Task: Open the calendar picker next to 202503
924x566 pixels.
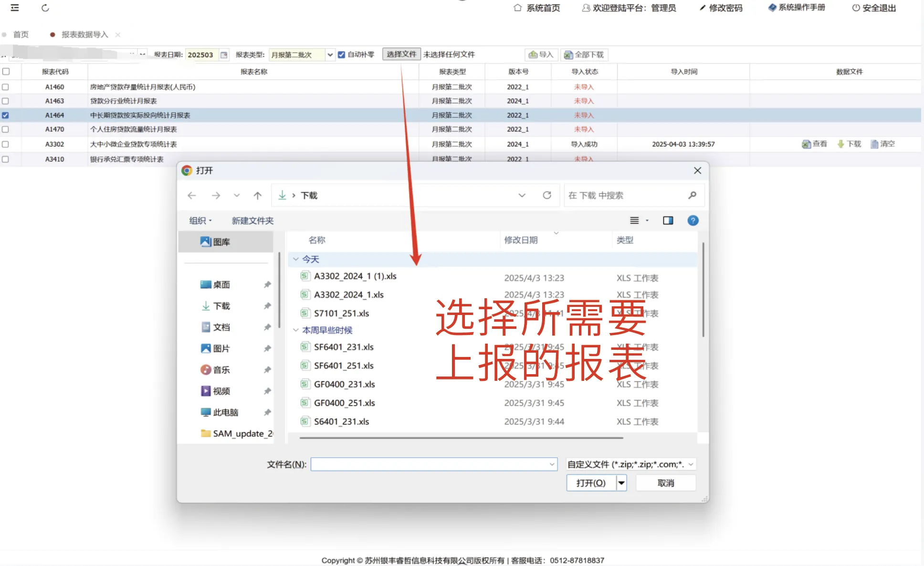Action: pos(224,55)
